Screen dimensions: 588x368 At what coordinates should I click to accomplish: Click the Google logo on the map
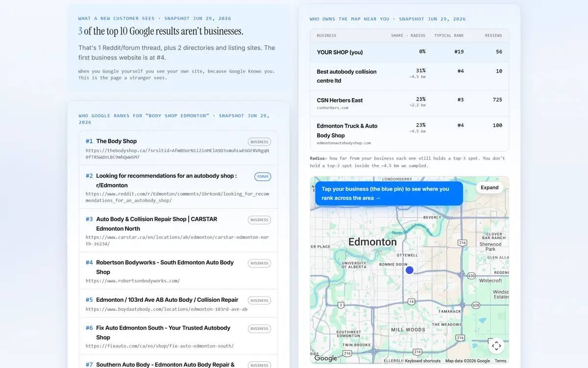(x=326, y=358)
